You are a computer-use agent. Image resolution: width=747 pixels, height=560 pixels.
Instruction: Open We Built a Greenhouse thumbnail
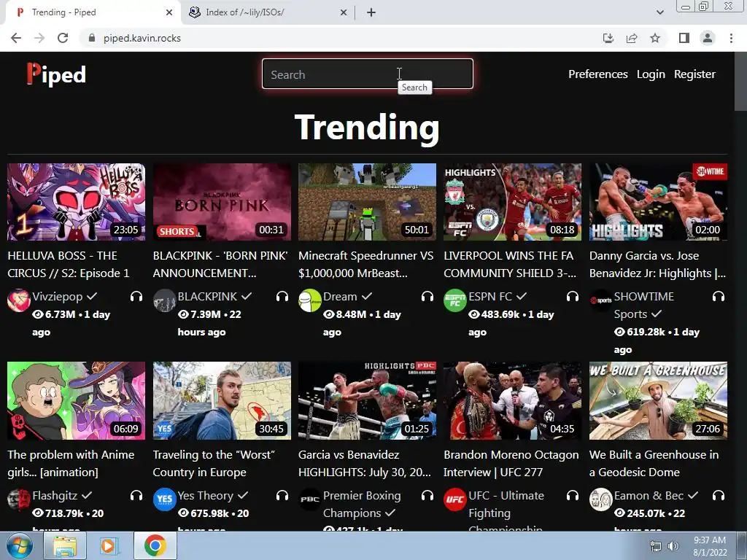pyautogui.click(x=659, y=400)
